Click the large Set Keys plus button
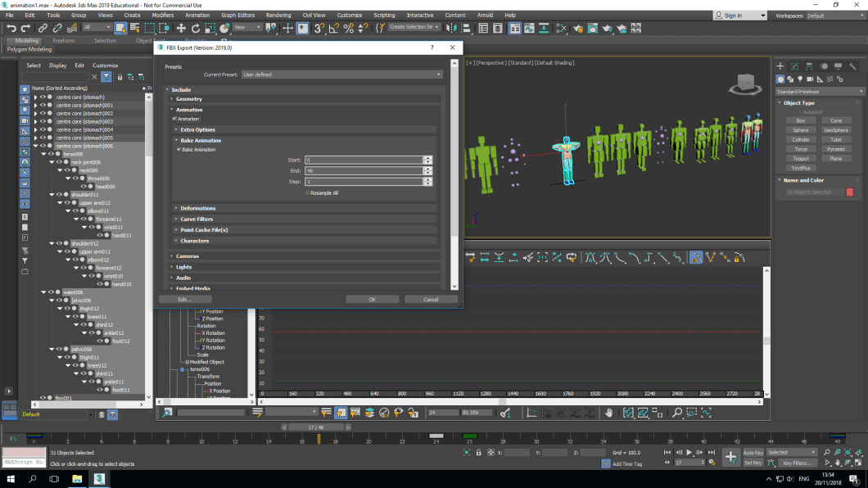The image size is (868, 488). point(730,457)
